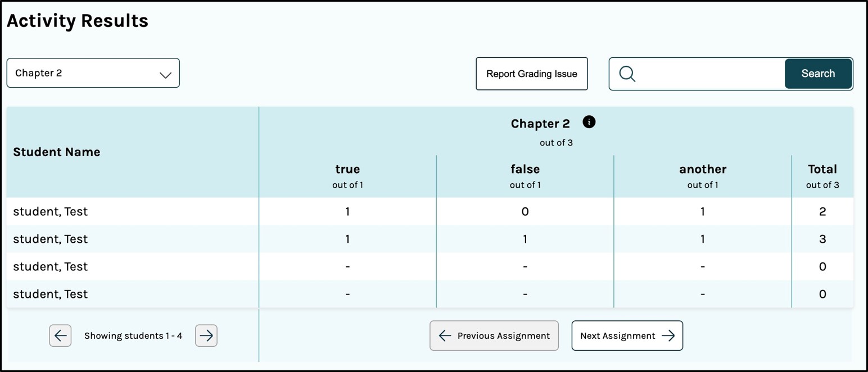Click the magnifying glass search icon
Viewport: 868px width, 372px height.
[x=627, y=74]
